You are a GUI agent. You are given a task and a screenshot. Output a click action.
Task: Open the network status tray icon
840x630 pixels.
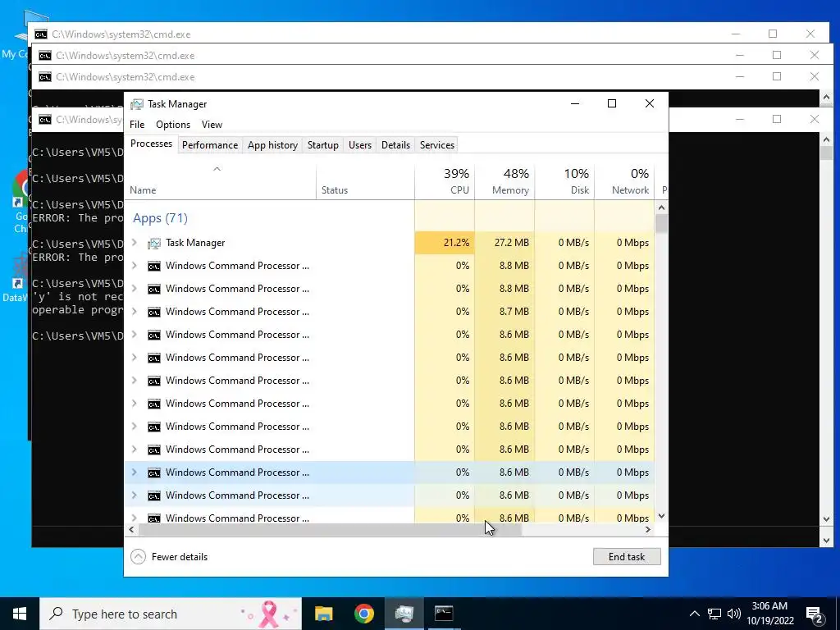pyautogui.click(x=714, y=614)
